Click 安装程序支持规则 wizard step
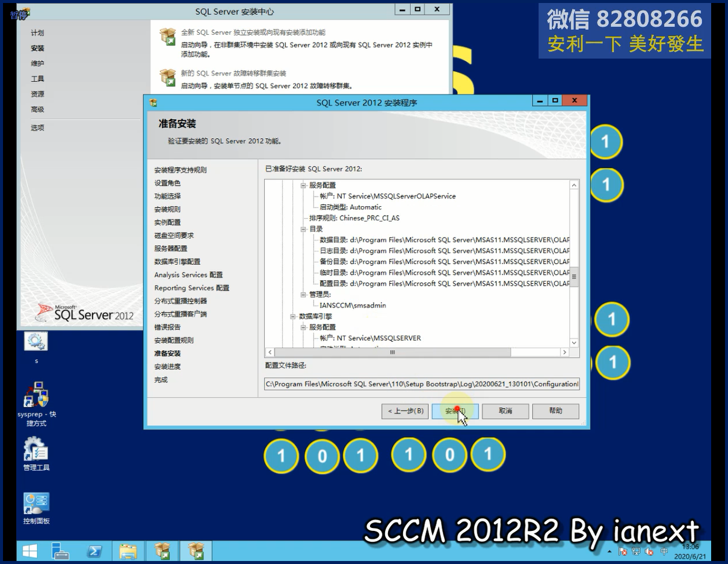 [x=180, y=170]
